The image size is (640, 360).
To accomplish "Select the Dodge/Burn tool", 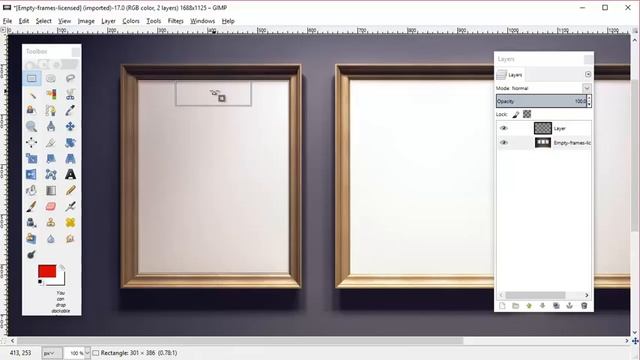I will pyautogui.click(x=31, y=255).
